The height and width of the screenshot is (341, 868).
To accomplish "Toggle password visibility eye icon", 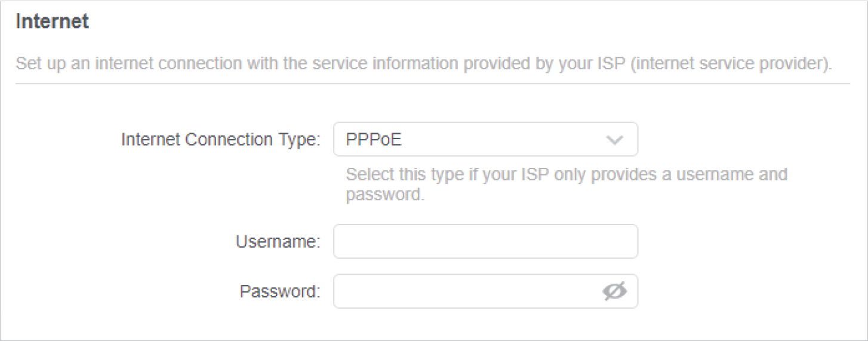I will pos(614,291).
